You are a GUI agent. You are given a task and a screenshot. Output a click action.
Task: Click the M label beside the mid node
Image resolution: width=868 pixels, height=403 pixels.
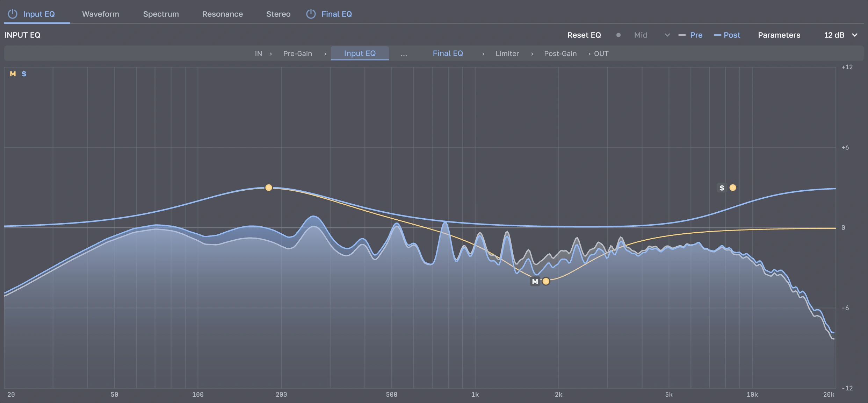coord(535,282)
